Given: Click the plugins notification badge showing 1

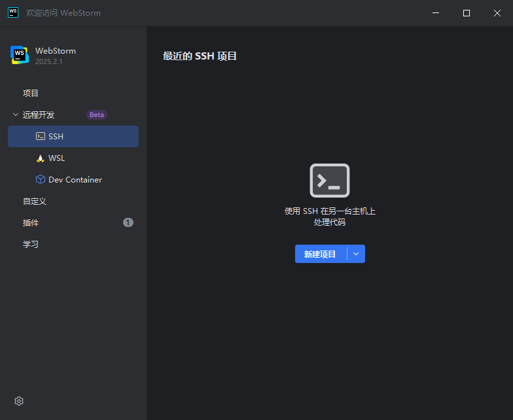Looking at the screenshot, I should click(x=128, y=223).
